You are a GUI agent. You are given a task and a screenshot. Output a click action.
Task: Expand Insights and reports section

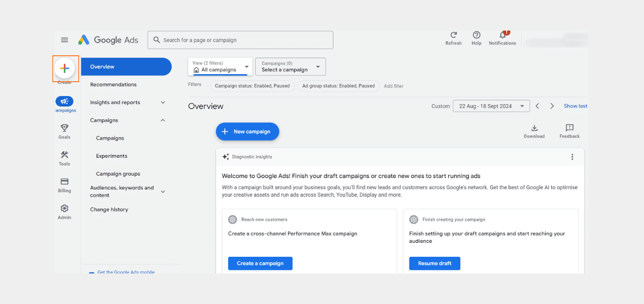(163, 103)
